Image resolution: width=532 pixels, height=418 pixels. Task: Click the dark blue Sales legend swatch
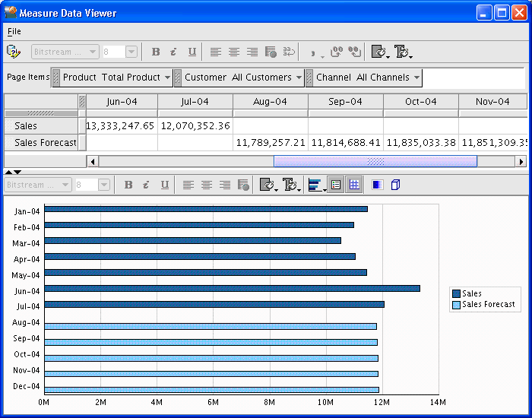coord(456,293)
